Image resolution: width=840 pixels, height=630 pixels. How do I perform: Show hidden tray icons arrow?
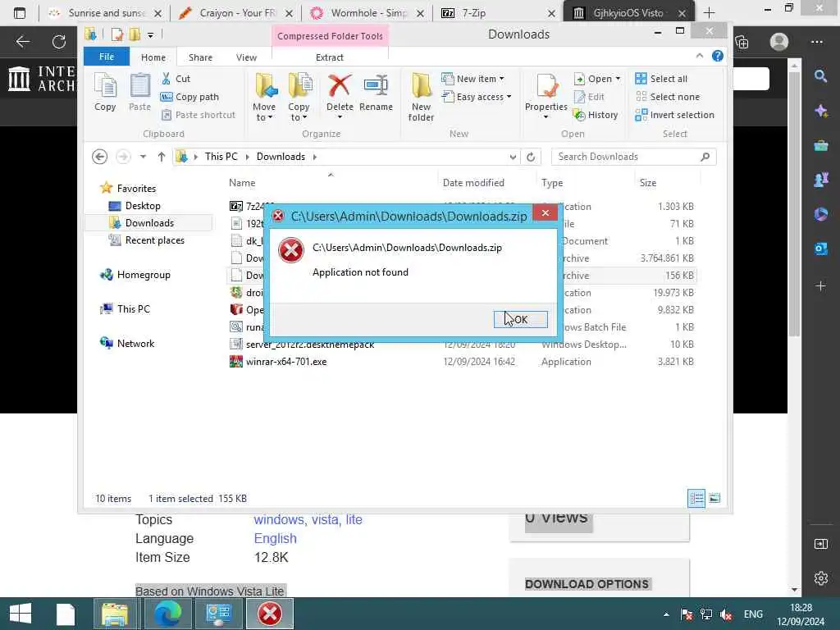[666, 614]
